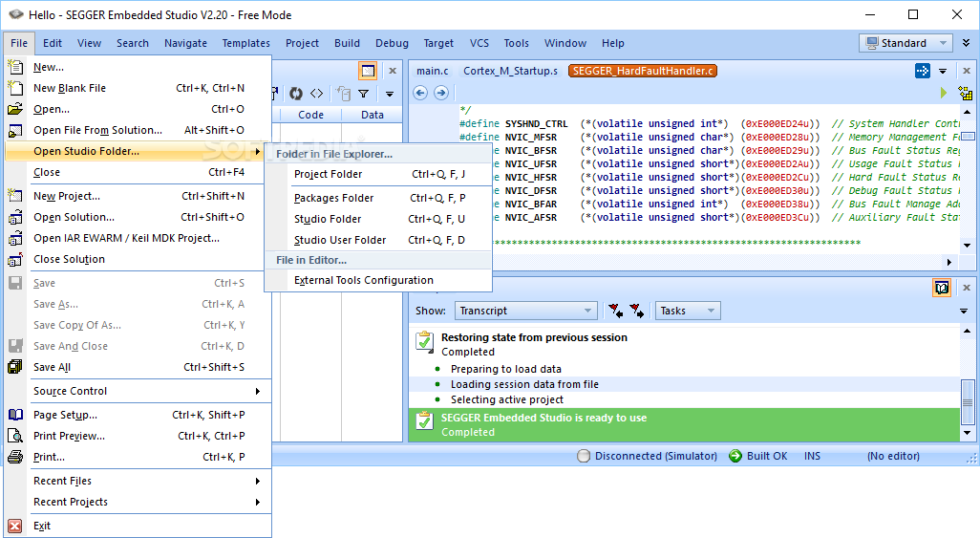
Task: Click icon next to Open IAR EWARM project
Action: 15,238
